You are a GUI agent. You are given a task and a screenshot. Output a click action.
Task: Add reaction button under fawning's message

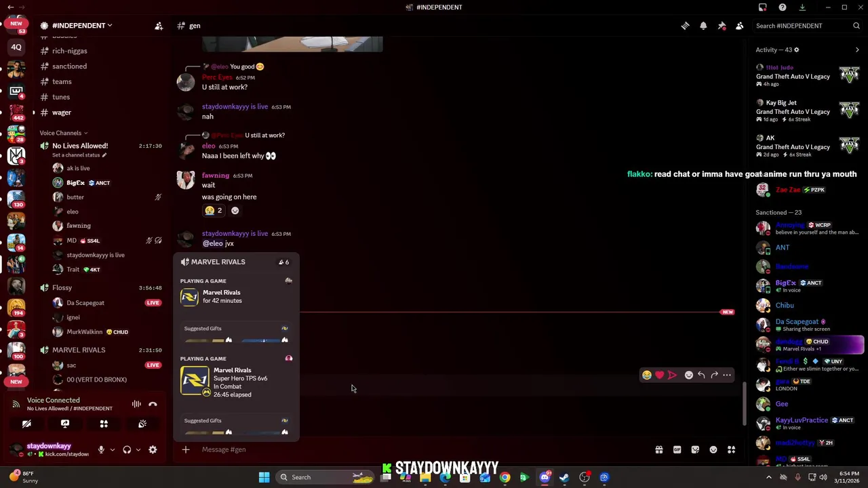pyautogui.click(x=235, y=211)
